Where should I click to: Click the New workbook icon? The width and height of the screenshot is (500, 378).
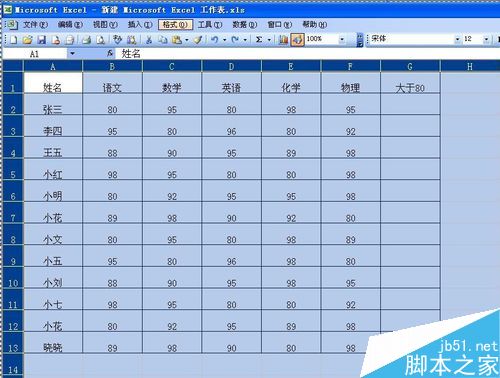14,40
